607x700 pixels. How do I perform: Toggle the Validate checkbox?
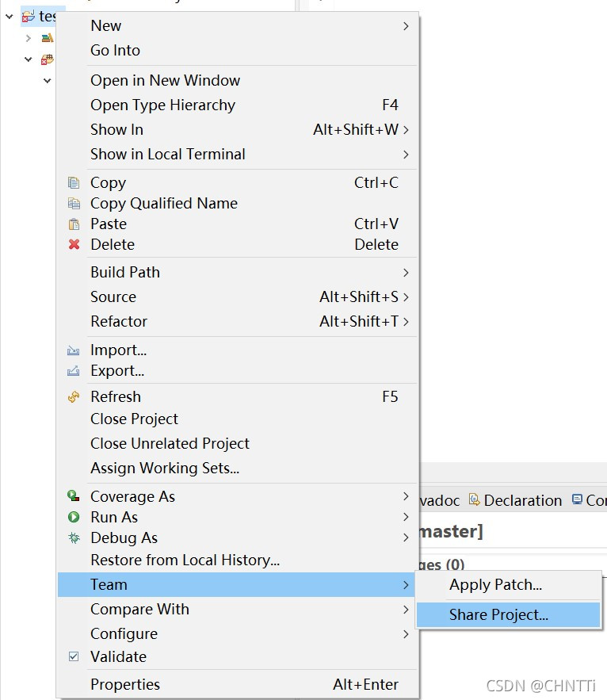click(x=74, y=656)
